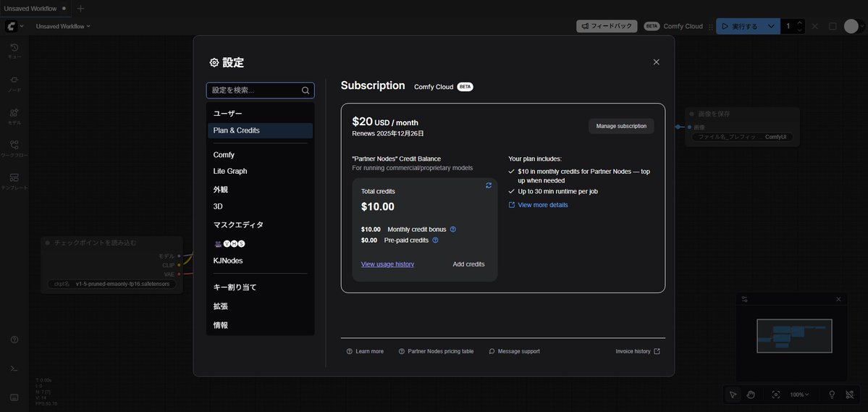Click the batch count field

coord(788,26)
